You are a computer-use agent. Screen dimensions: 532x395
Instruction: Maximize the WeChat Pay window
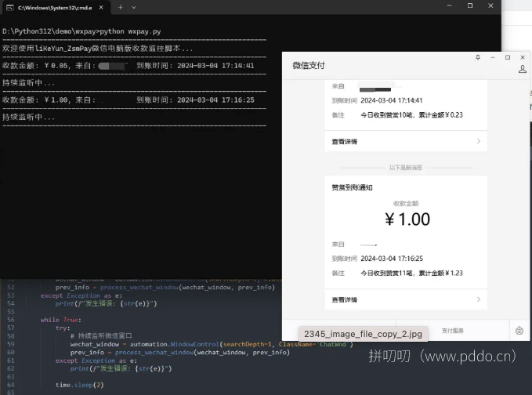click(508, 57)
